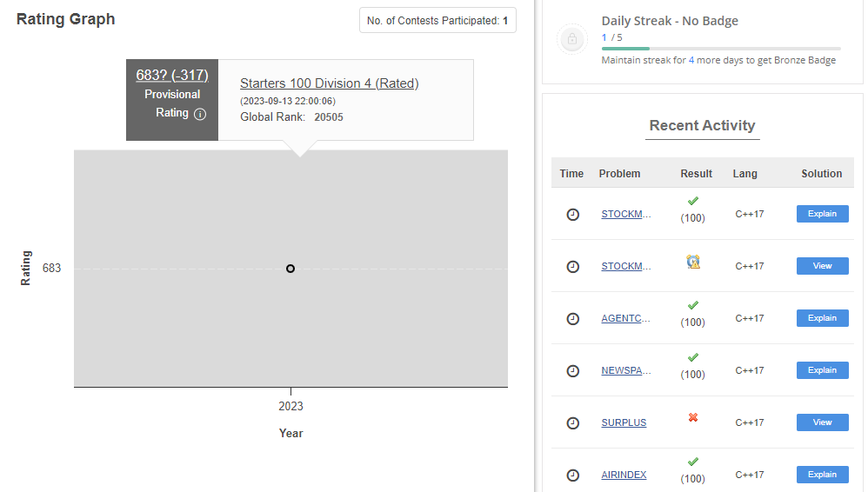Click clock icon in SURPLUS row

[573, 422]
